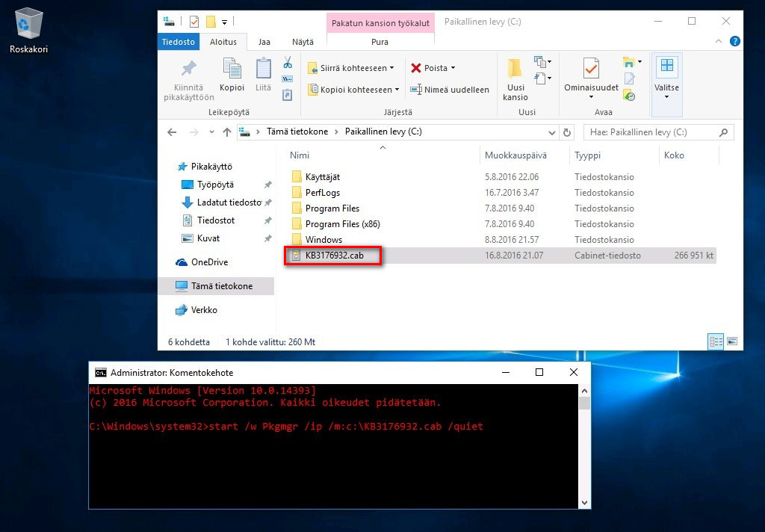Viewport: 765px width, 532px height.
Task: Open customize quick access toolbar arrow
Action: coord(224,22)
